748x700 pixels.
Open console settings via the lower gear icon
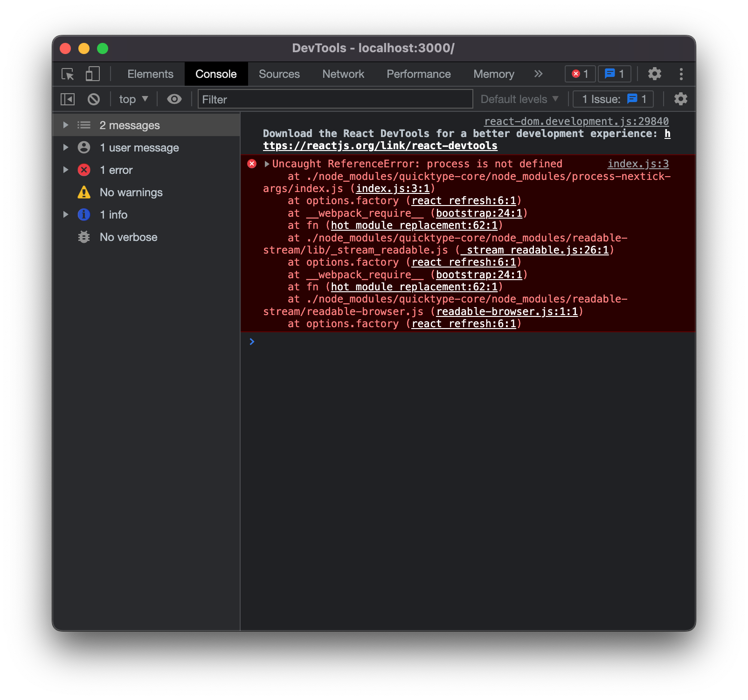(680, 99)
